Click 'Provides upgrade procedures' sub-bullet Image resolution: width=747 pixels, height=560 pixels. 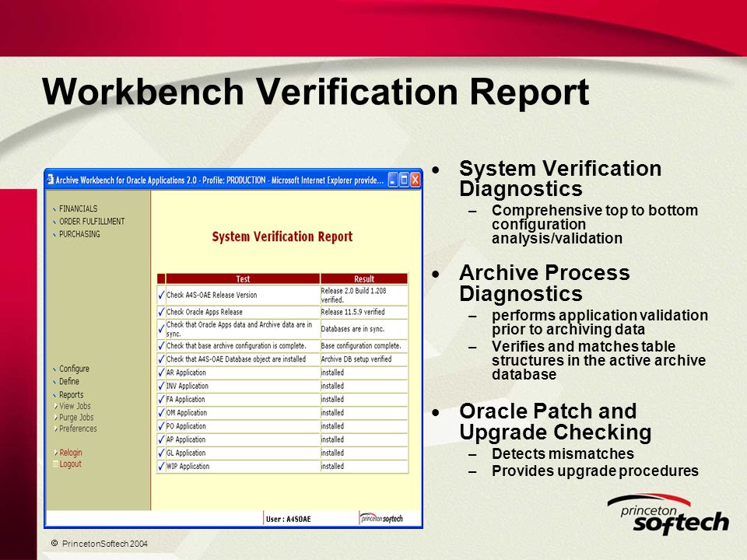coord(595,471)
